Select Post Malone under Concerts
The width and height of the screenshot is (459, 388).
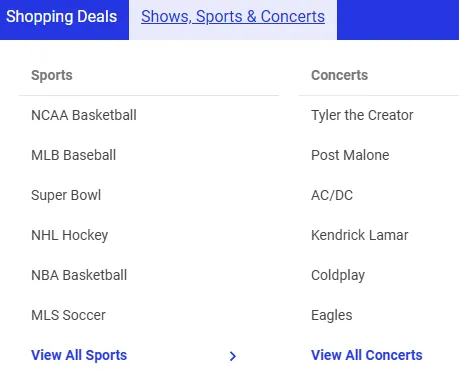click(350, 155)
